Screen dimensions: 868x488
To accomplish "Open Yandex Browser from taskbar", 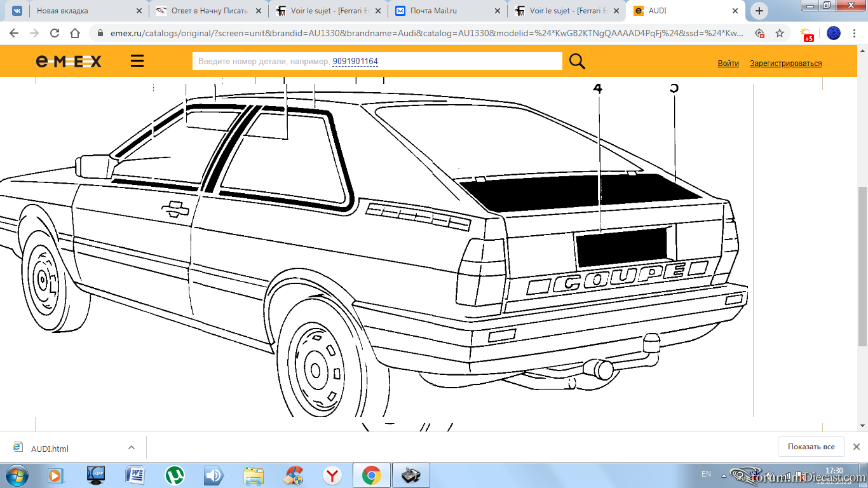I will (333, 475).
